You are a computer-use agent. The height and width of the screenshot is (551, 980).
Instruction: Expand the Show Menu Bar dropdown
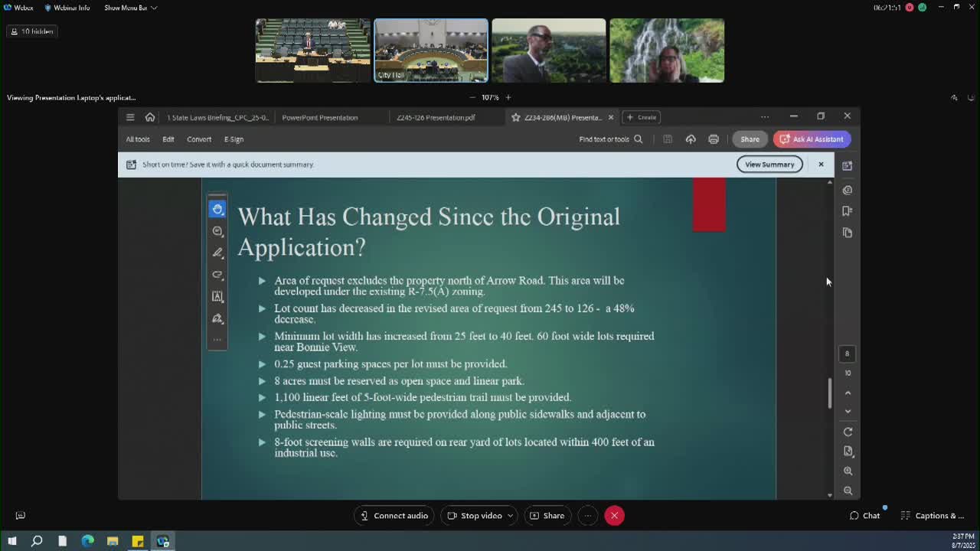pyautogui.click(x=130, y=8)
